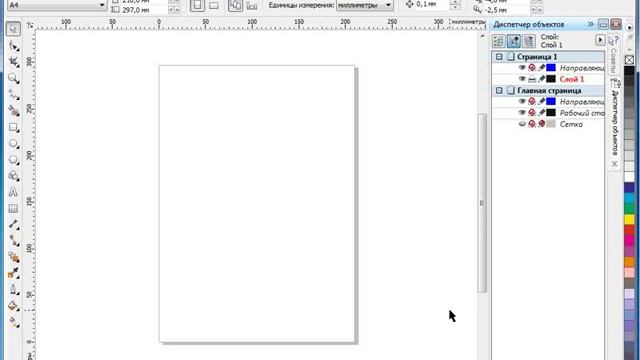Collapse the Главная страница tree node
Viewport: 640px width, 360px height.
click(x=499, y=91)
